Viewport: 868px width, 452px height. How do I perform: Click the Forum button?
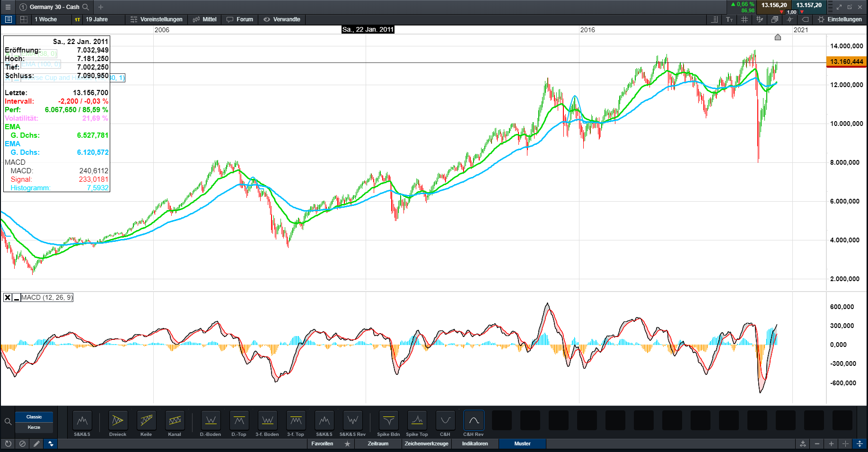point(240,19)
